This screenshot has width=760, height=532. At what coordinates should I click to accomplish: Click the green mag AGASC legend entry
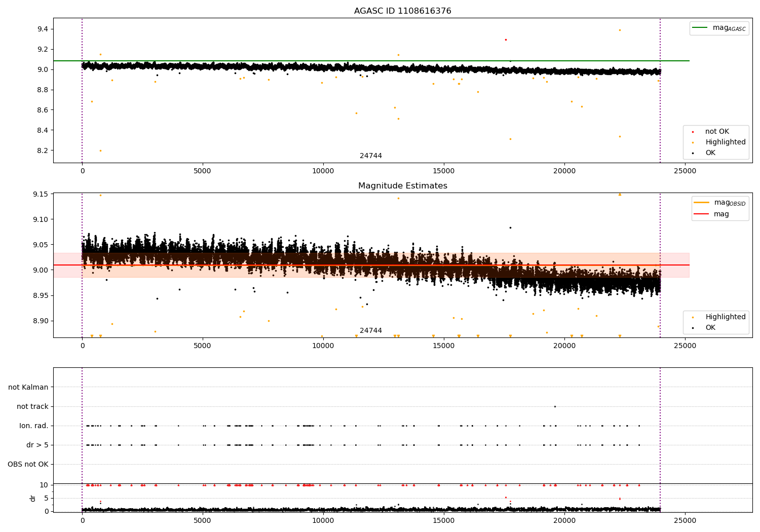pyautogui.click(x=719, y=28)
